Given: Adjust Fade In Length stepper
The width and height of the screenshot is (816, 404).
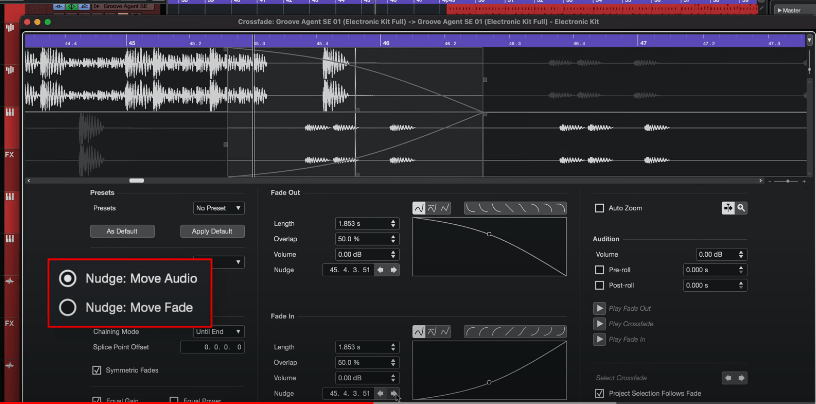Looking at the screenshot, I should 393,347.
